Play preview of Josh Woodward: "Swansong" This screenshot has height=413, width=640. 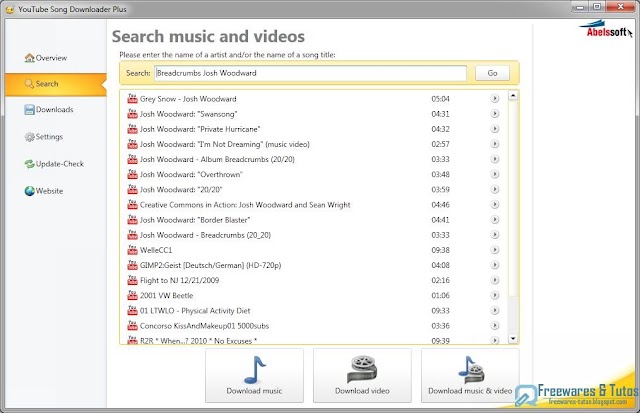tap(495, 113)
